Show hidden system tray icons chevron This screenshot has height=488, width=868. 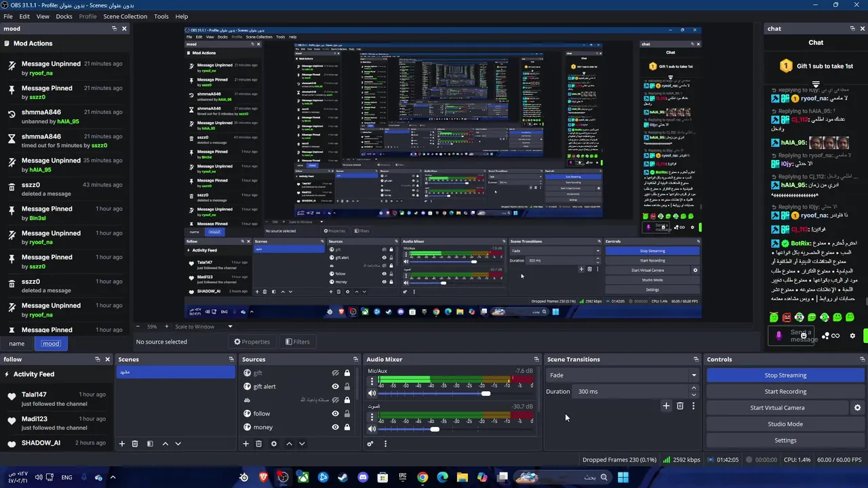[113, 477]
